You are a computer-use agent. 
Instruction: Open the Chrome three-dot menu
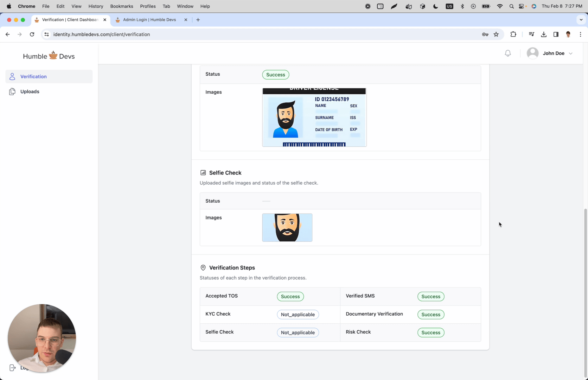pos(581,34)
